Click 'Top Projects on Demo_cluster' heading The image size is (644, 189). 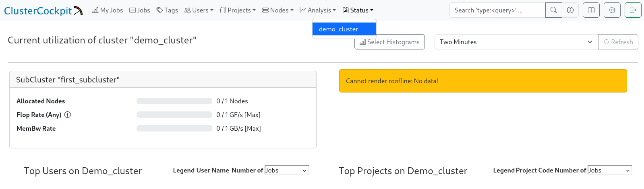tap(403, 171)
